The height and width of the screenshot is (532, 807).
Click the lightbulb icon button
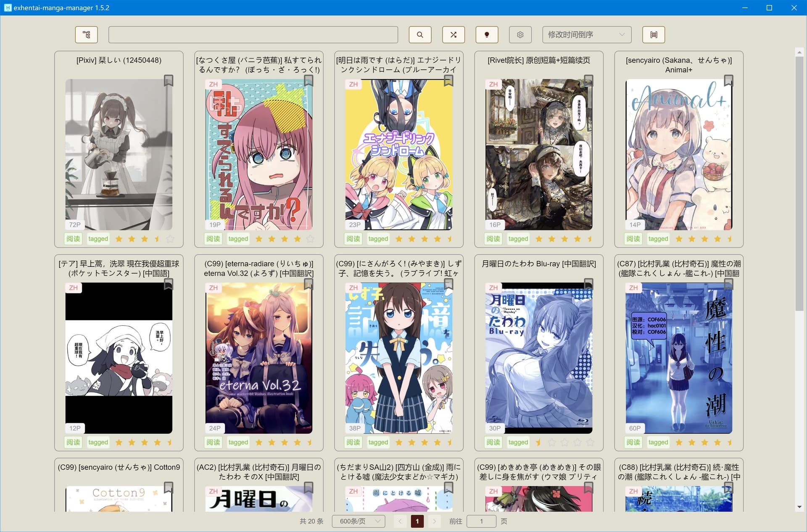[x=487, y=34]
